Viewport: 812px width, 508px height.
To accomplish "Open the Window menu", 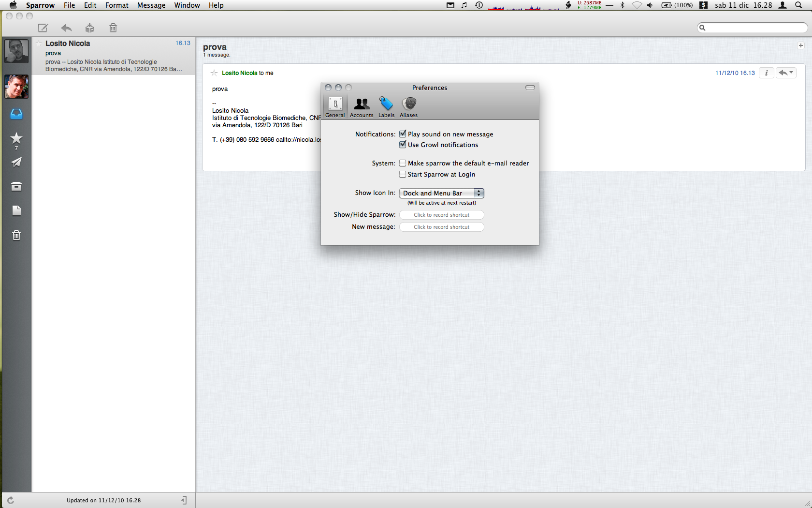I will (187, 5).
